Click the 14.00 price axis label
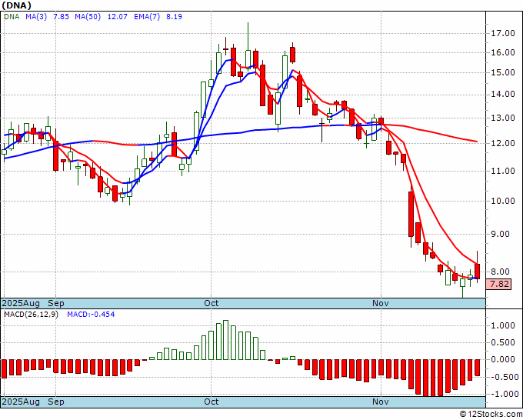This screenshot has width=523, height=420. tap(503, 95)
